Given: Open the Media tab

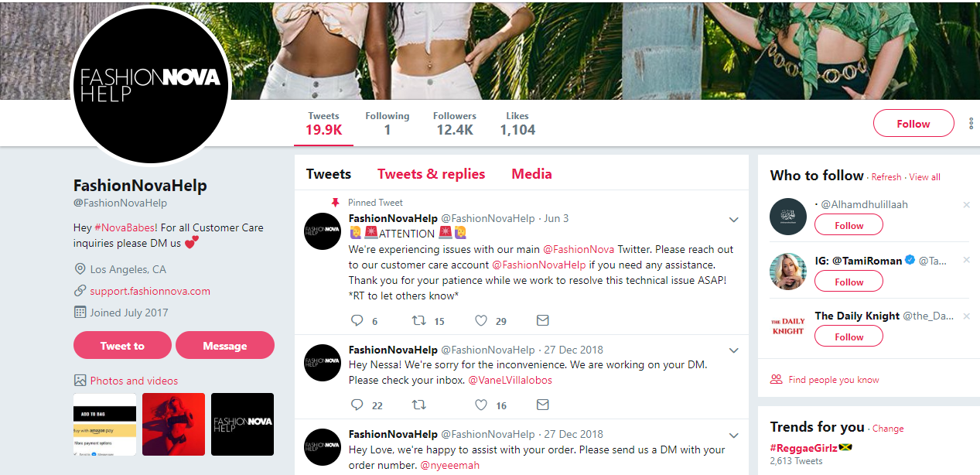Looking at the screenshot, I should click(531, 174).
